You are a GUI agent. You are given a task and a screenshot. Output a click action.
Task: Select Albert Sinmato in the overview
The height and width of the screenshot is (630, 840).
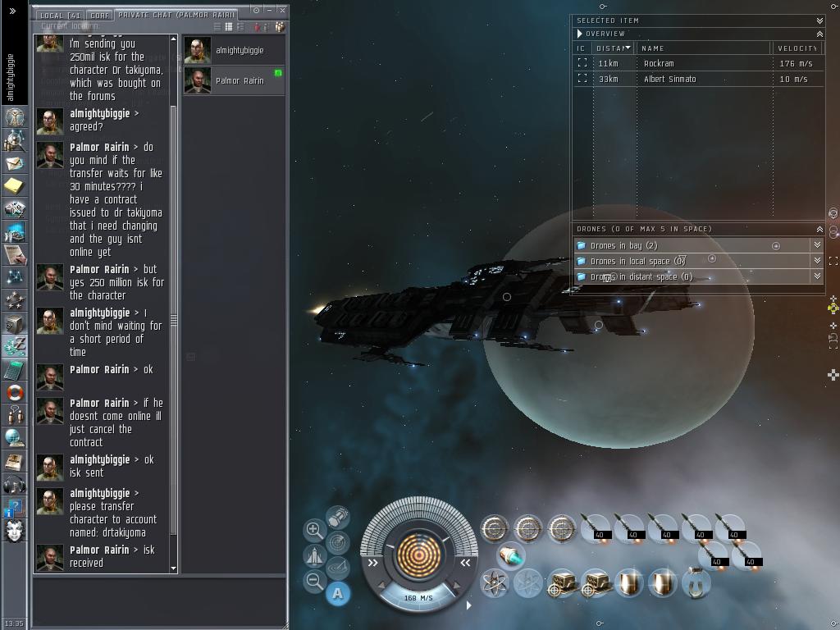[699, 79]
